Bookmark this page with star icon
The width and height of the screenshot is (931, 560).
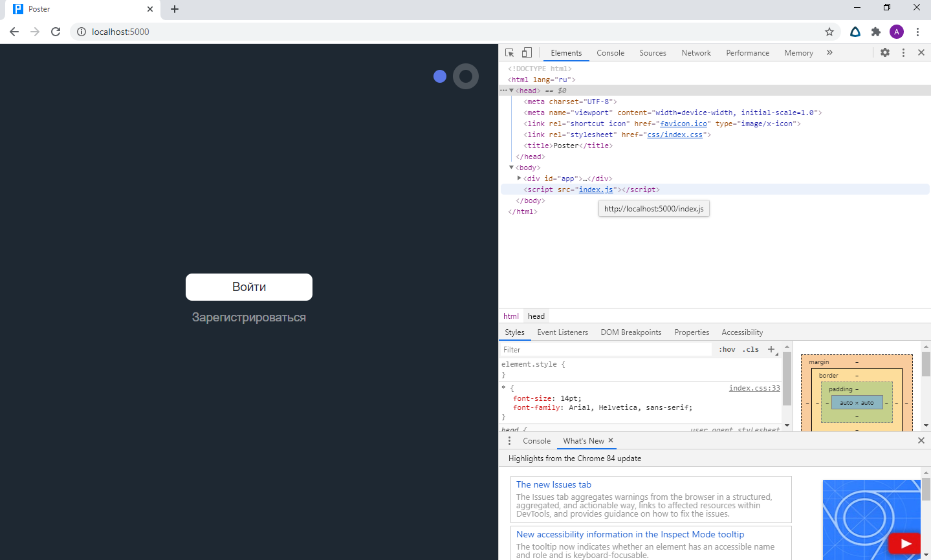coord(829,32)
